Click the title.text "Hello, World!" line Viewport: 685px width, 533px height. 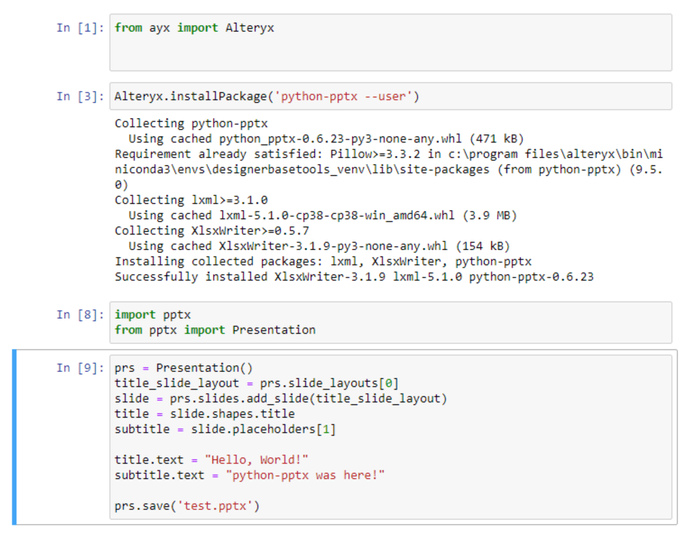click(211, 460)
